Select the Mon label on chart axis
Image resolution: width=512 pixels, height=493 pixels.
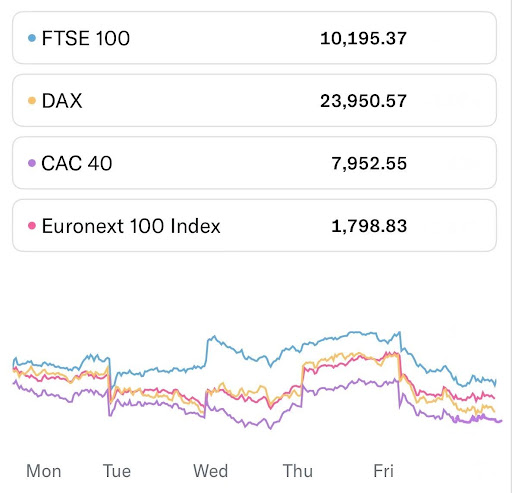[44, 471]
